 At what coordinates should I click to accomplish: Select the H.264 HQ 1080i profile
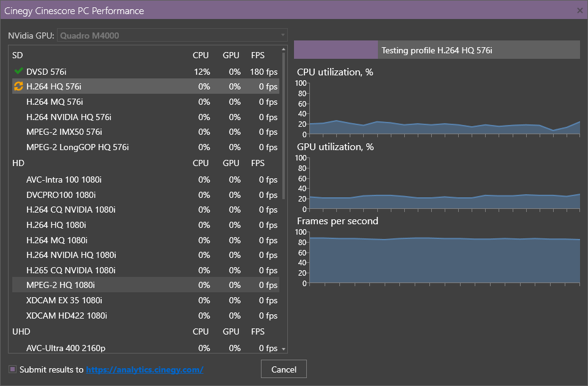click(146, 225)
